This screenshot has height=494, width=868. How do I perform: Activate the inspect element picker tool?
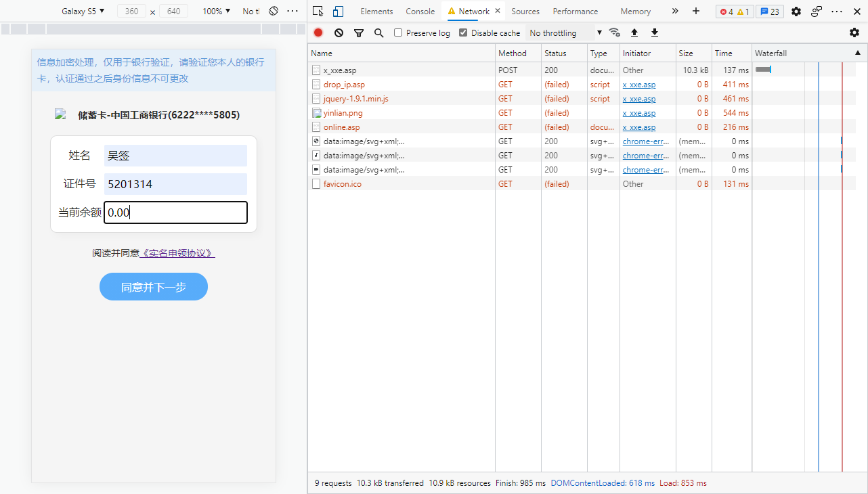(318, 11)
